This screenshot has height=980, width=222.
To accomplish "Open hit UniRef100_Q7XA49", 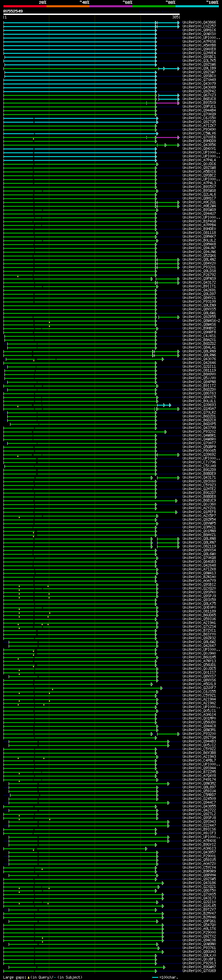I will point(199,80).
